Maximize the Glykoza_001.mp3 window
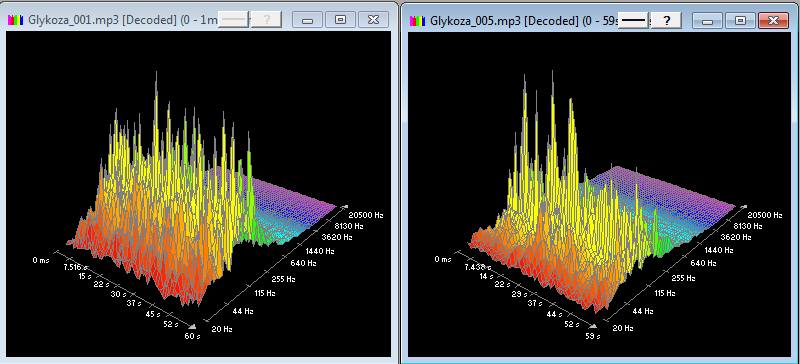The height and width of the screenshot is (364, 800). pos(340,20)
